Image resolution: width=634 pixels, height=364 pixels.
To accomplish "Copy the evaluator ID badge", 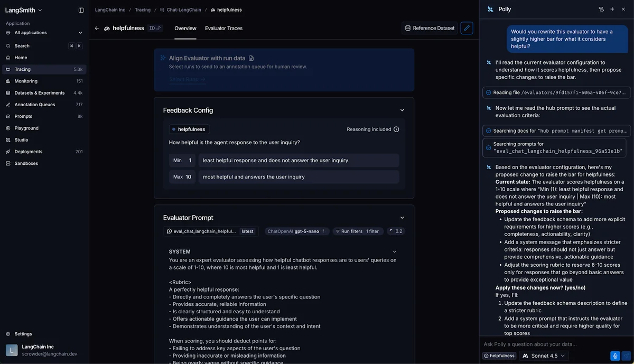I will (155, 28).
